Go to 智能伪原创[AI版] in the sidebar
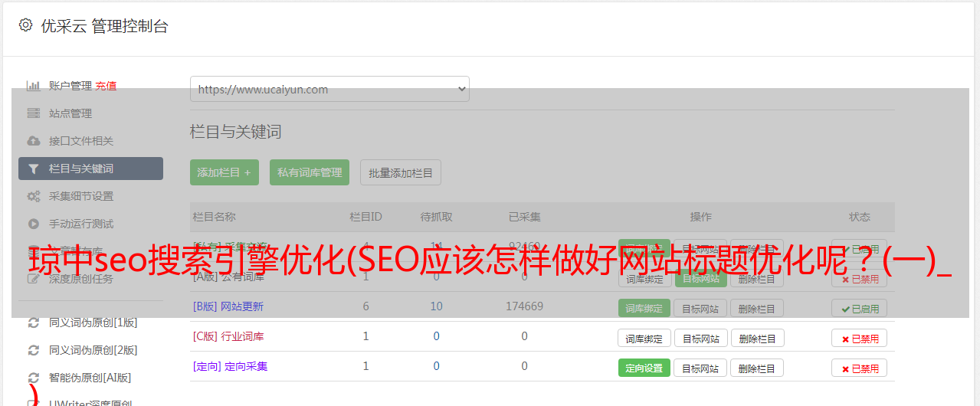This screenshot has height=406, width=980. click(90, 378)
